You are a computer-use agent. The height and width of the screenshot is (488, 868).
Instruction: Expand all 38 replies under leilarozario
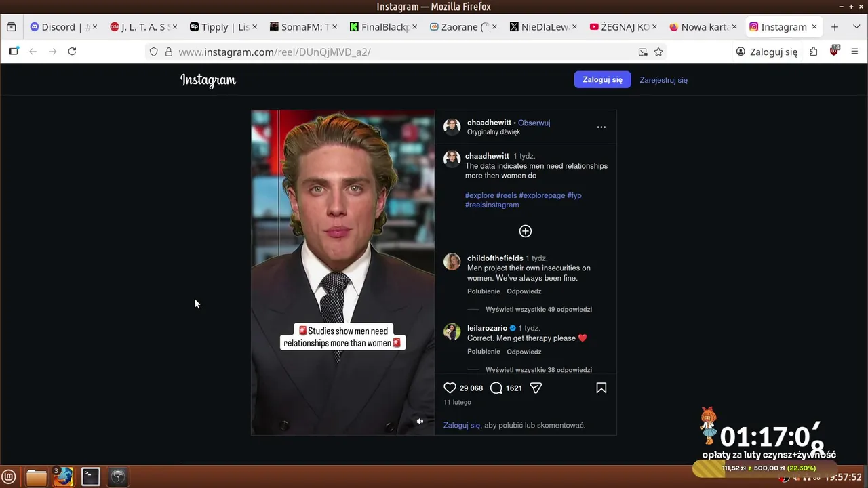coord(538,370)
